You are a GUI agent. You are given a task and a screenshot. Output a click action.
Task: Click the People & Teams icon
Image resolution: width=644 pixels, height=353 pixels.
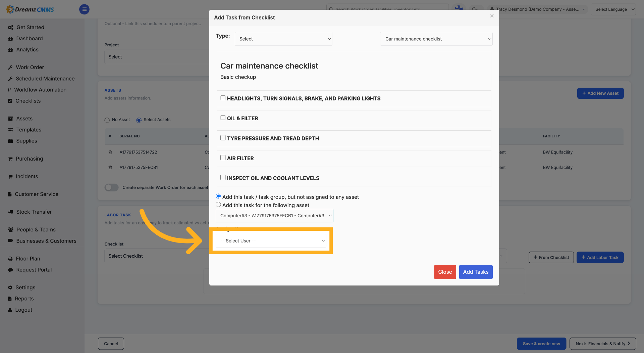(10, 230)
